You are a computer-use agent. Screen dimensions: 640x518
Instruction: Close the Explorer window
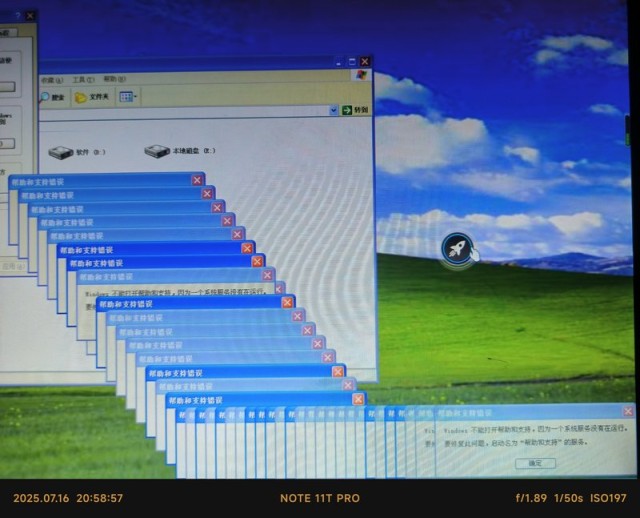[x=365, y=61]
